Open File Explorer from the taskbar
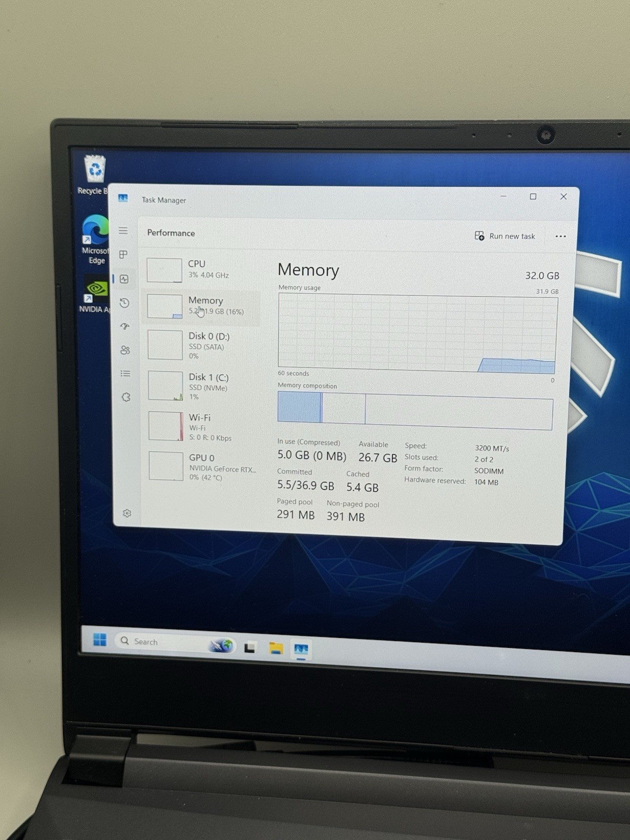Viewport: 630px width, 840px height. tap(276, 648)
